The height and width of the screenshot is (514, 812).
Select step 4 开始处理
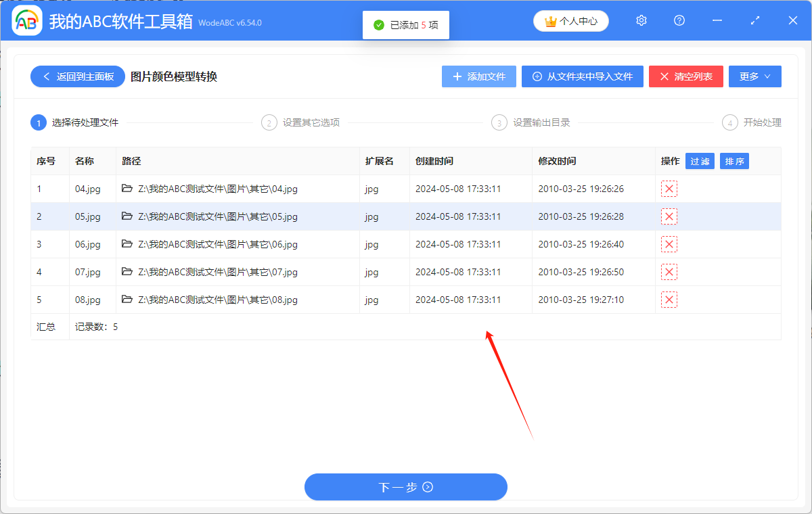(x=752, y=122)
